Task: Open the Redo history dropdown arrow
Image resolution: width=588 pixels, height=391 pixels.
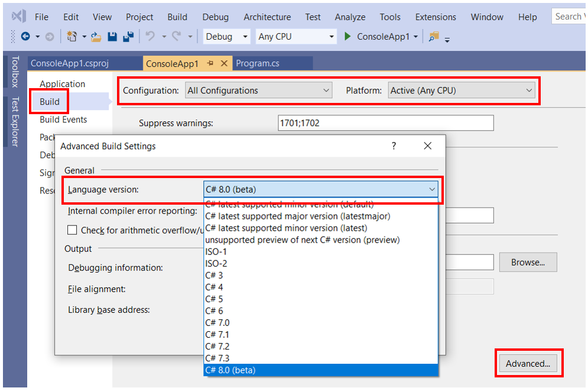Action: point(190,37)
